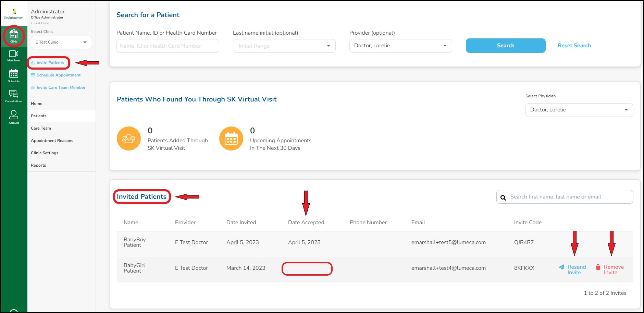
Task: Open Appointment Reasons menu item
Action: click(52, 141)
